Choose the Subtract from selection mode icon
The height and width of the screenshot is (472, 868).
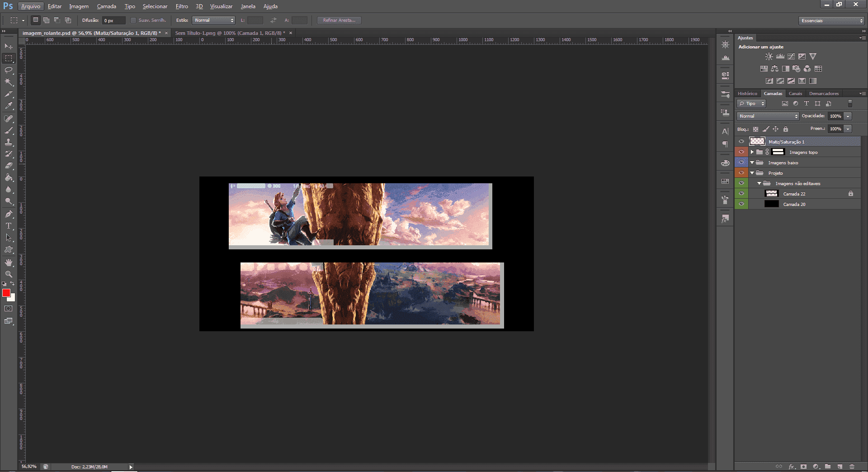[x=57, y=20]
